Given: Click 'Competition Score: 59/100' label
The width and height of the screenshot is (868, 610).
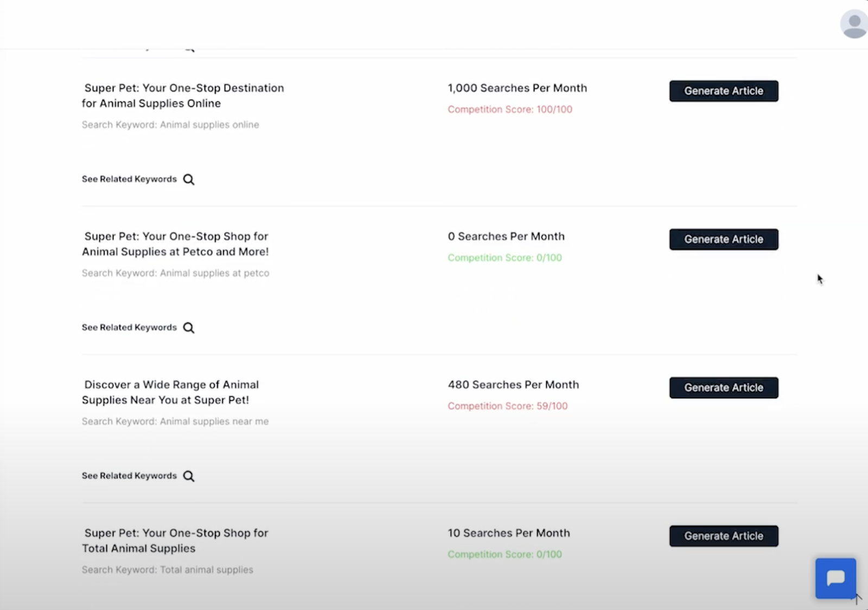Looking at the screenshot, I should click(508, 406).
